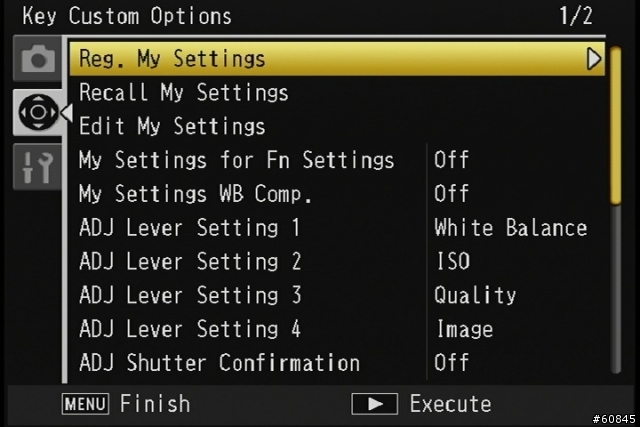Click the yellow scrollbar thumb
This screenshot has height=427, width=640.
point(616,125)
